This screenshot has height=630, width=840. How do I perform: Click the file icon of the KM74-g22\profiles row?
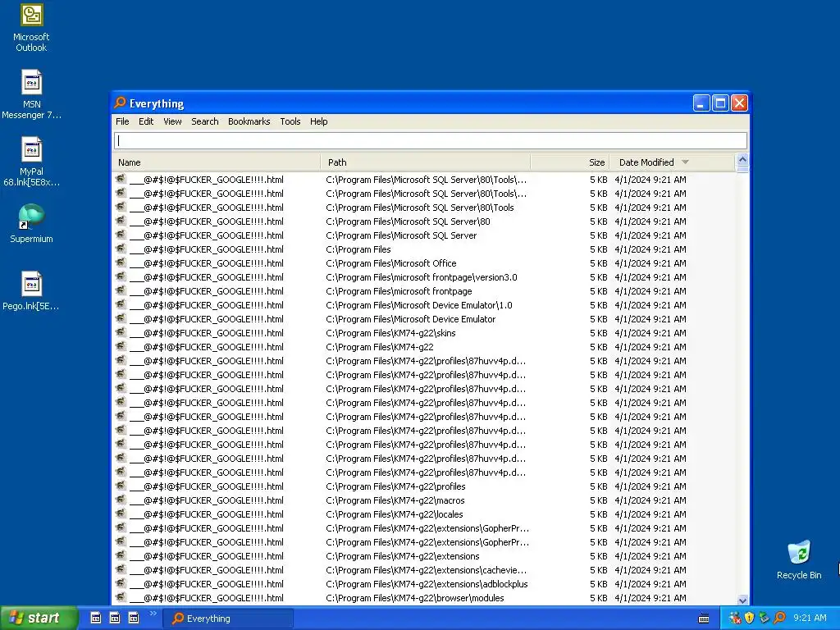[121, 486]
